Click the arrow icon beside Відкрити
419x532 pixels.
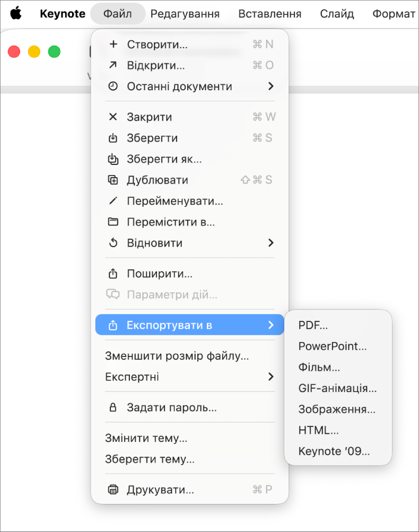click(113, 65)
